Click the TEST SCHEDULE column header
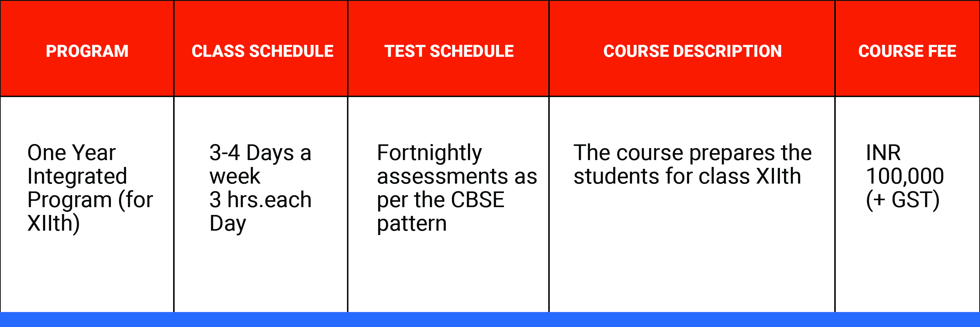Image resolution: width=980 pixels, height=327 pixels. coord(449,51)
